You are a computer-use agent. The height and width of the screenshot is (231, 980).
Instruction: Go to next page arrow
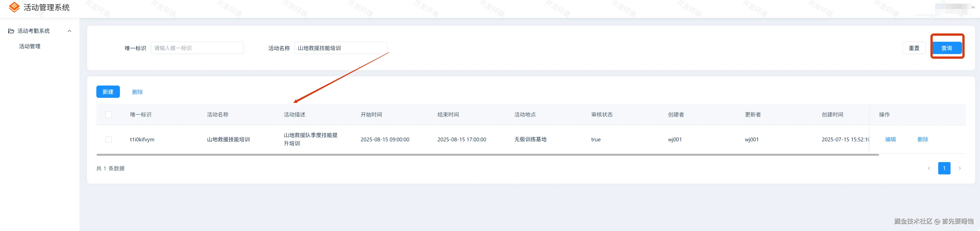(960, 168)
